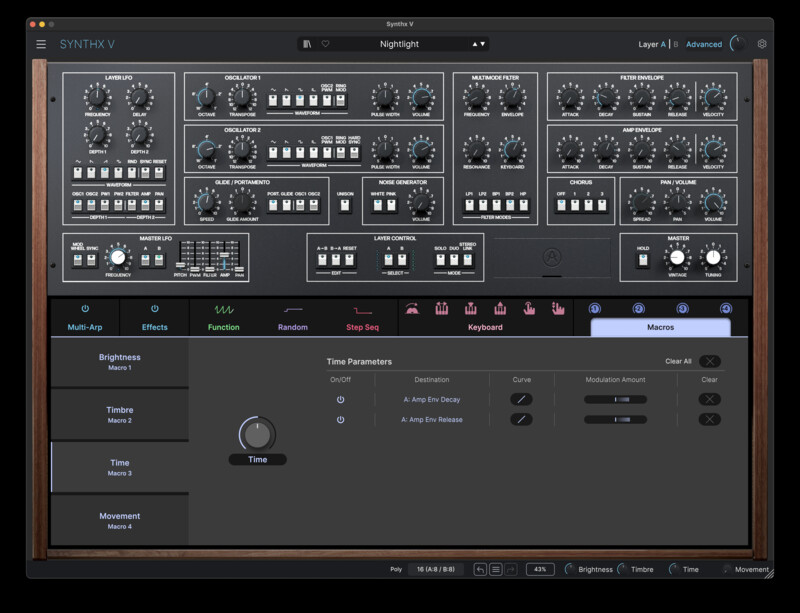Favorite the Nightlight preset with the heart
Image resolution: width=800 pixels, height=613 pixels.
325,44
